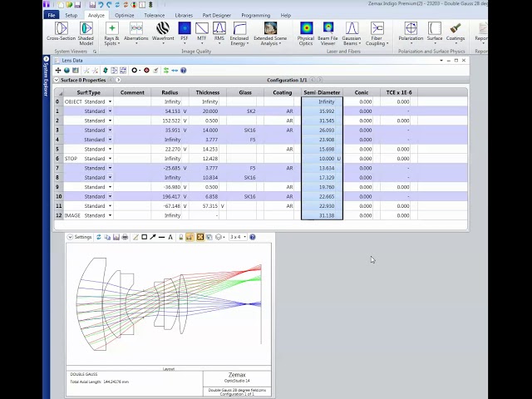Screen dimensions: 532x399
Task: Switch to the Optimize tab
Action: pyautogui.click(x=124, y=15)
